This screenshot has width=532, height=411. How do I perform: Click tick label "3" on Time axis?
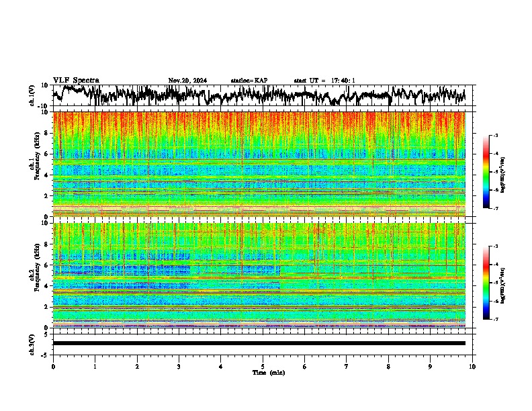[x=179, y=367]
